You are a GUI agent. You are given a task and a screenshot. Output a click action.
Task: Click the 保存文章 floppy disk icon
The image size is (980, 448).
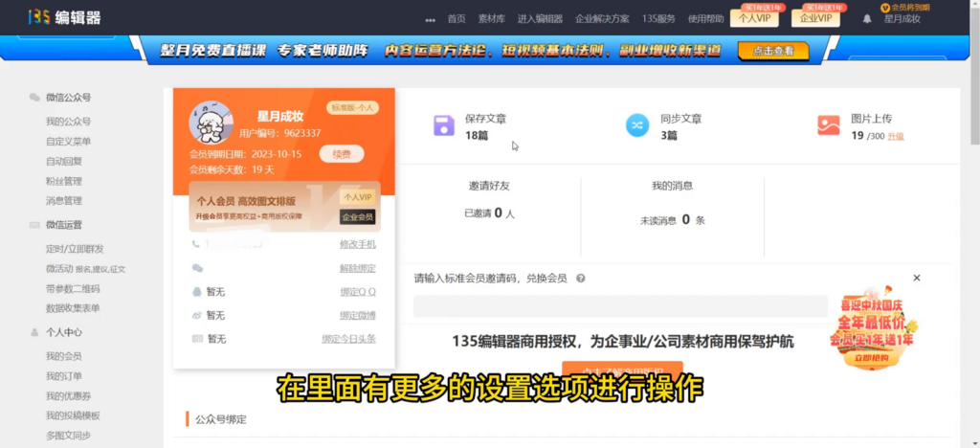(x=444, y=125)
